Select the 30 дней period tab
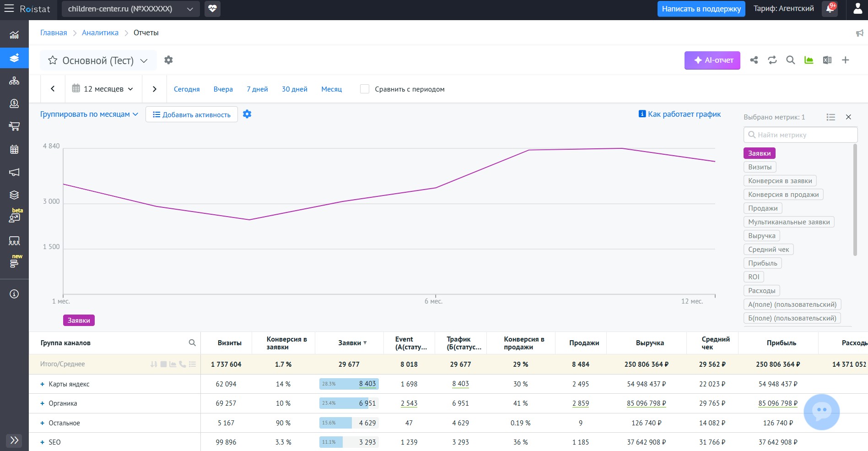The height and width of the screenshot is (451, 868). pos(295,89)
